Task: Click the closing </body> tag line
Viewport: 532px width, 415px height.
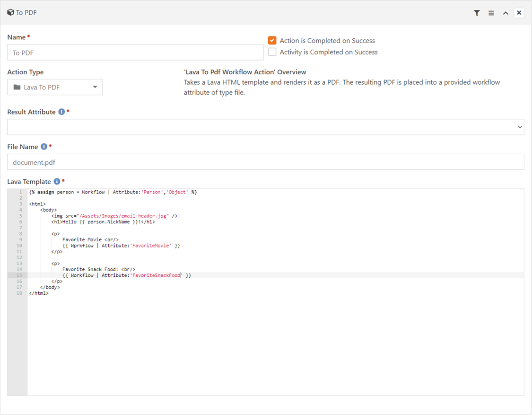Action: point(50,287)
